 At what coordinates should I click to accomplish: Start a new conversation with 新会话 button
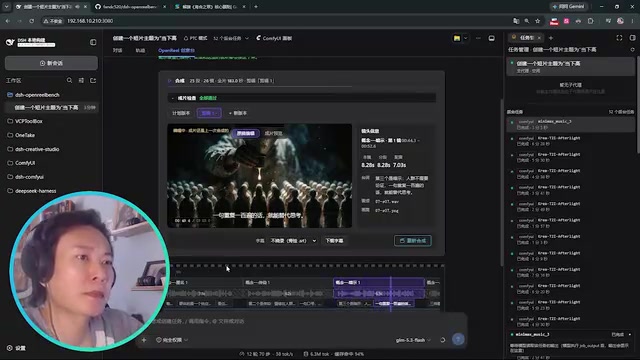51,63
